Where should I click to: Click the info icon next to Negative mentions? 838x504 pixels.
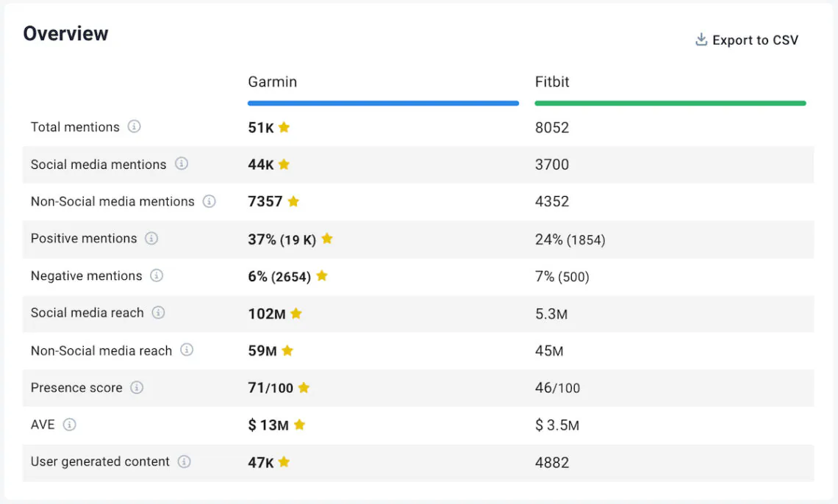[159, 276]
